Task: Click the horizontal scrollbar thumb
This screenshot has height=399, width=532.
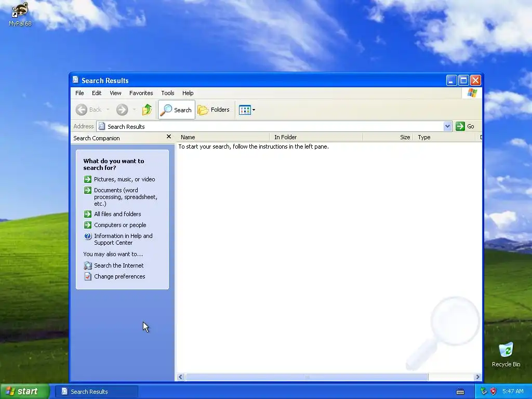Action: (x=307, y=377)
